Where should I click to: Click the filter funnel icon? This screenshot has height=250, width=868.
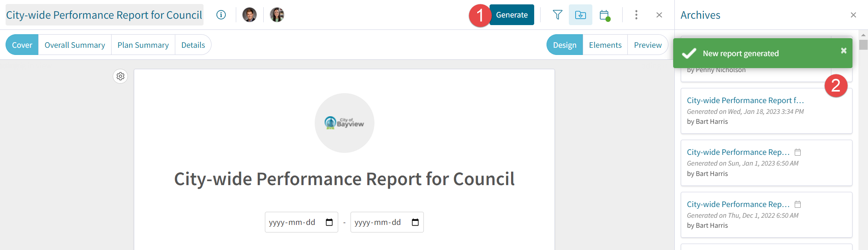[558, 15]
